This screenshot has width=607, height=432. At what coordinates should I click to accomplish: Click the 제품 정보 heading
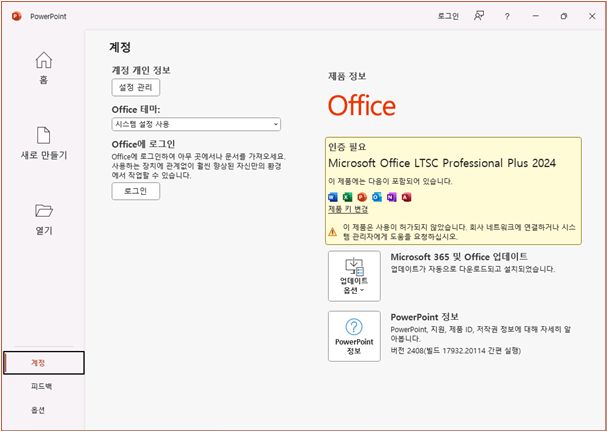click(347, 76)
